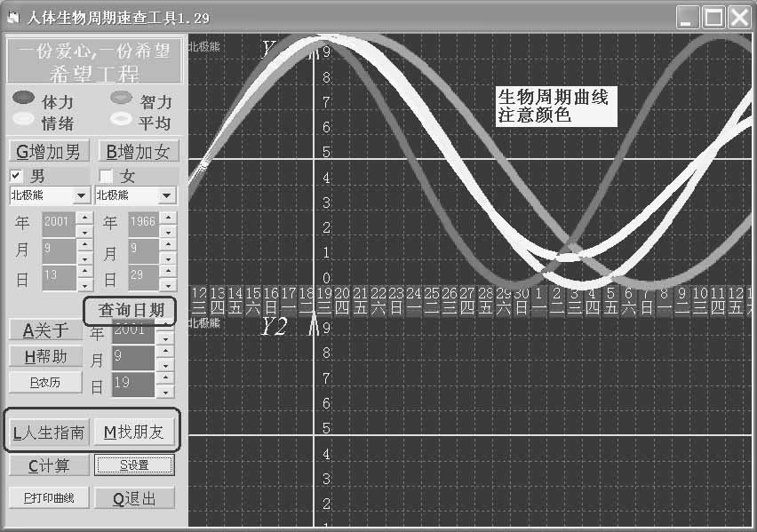Click the 智力 (intellect) legend indicator icon
Image resolution: width=757 pixels, height=532 pixels.
pyautogui.click(x=121, y=99)
